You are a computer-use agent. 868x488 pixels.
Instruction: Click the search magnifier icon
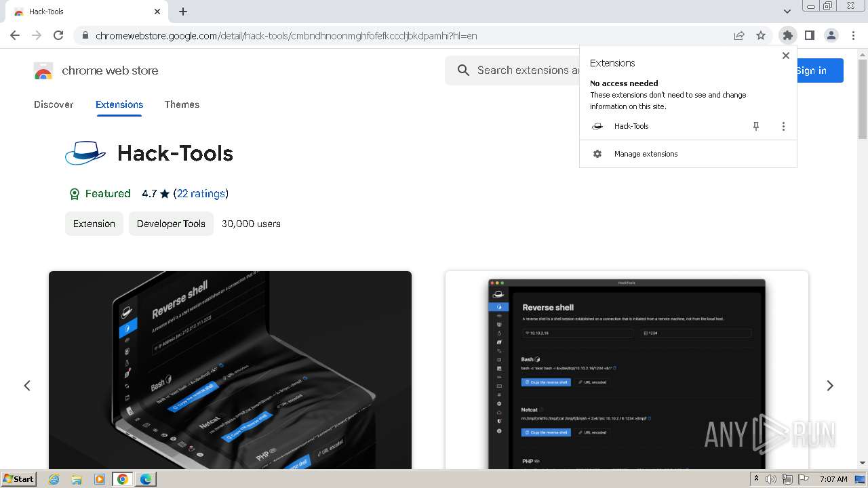pos(463,70)
